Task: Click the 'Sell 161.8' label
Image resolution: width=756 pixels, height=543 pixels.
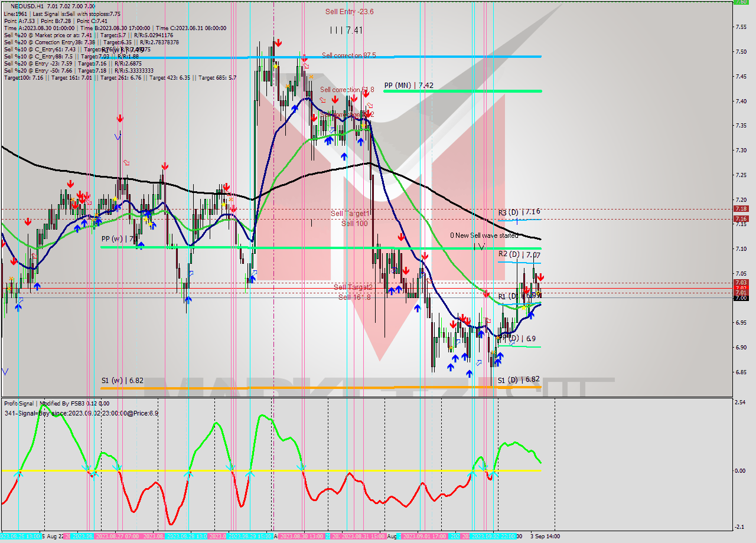Action: (x=354, y=297)
